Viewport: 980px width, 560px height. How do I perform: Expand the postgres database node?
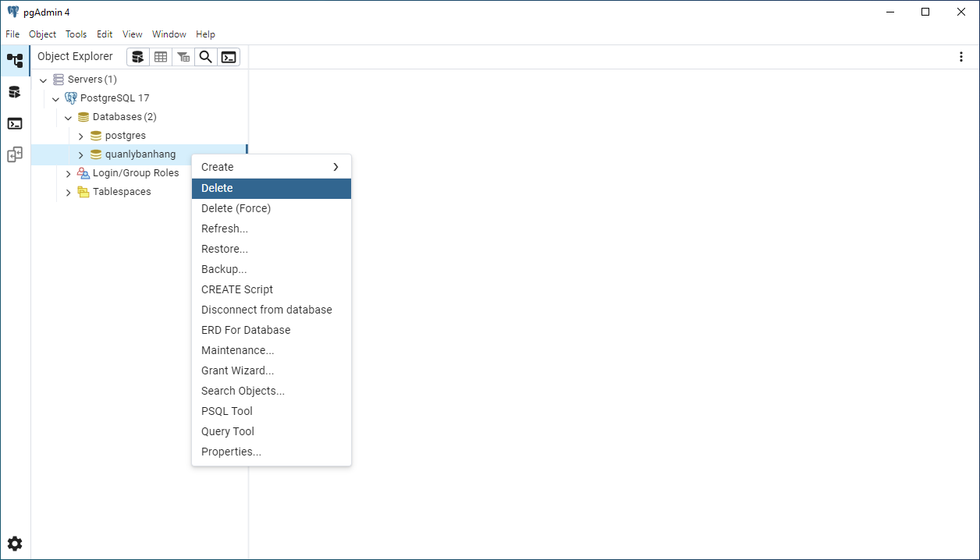80,136
